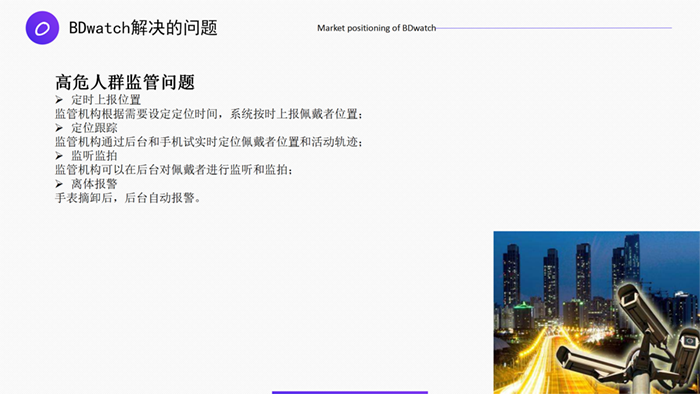The image size is (700, 394).
Task: Select the slide title BDwatch解决的问题
Action: [143, 28]
